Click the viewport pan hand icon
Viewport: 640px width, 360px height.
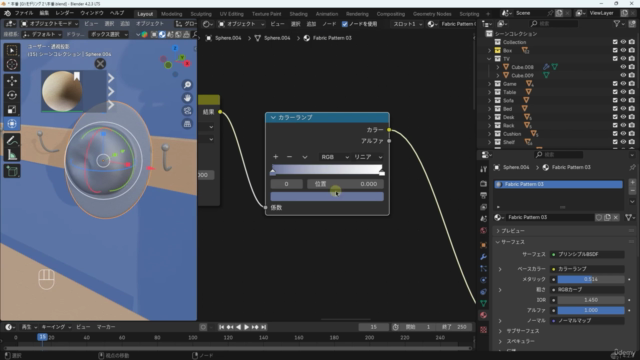click(x=187, y=98)
